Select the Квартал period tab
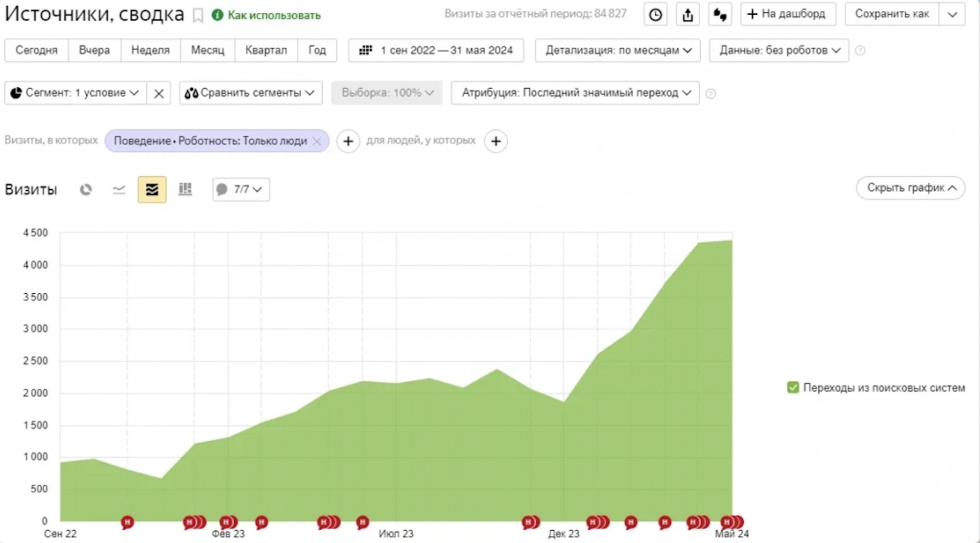The height and width of the screenshot is (543, 980). 266,50
